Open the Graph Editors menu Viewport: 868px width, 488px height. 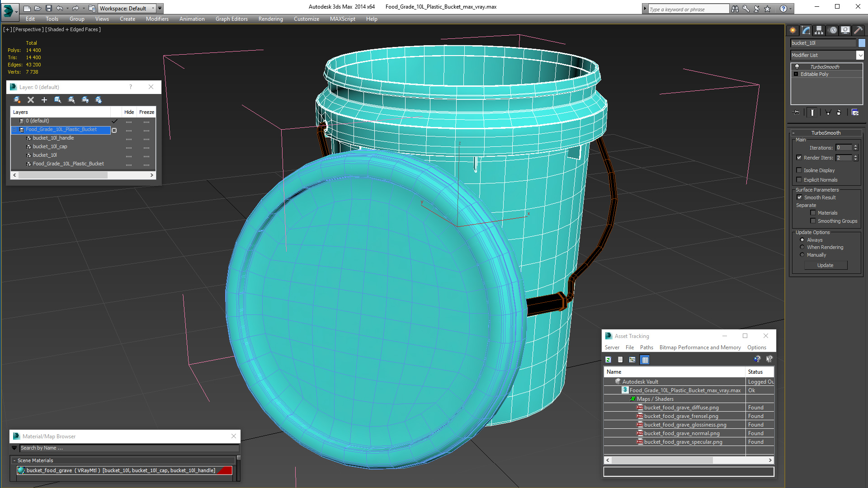[231, 19]
